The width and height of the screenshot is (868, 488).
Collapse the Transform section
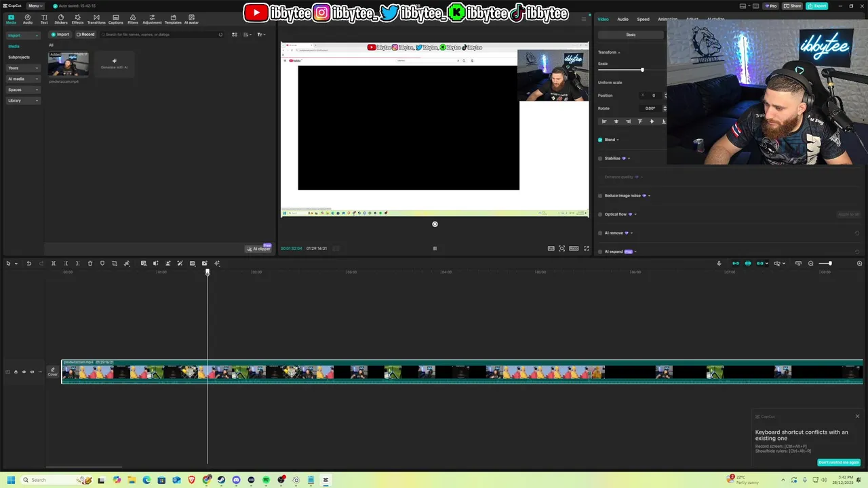(609, 52)
